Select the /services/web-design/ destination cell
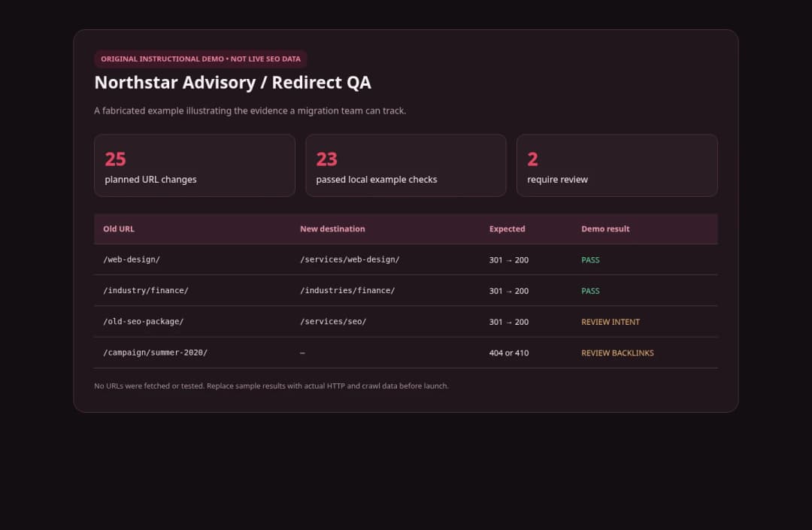Viewport: 812px width, 530px height. click(350, 259)
